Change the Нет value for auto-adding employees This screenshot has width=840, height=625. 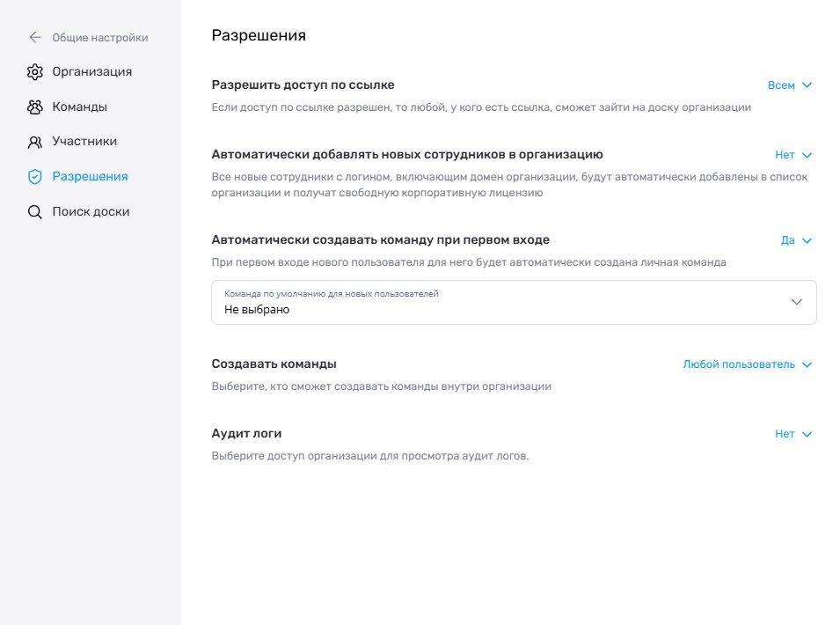click(x=793, y=155)
